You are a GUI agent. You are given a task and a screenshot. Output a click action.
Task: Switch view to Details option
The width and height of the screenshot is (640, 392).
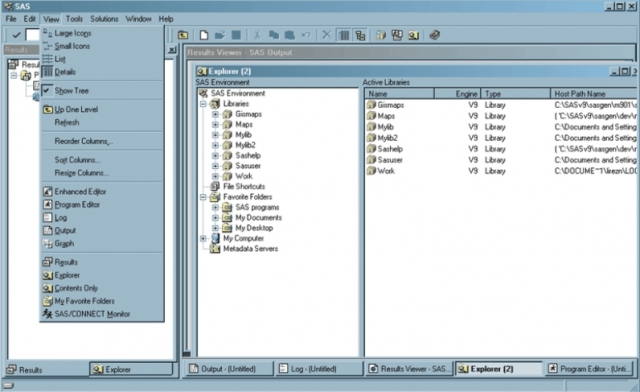tap(65, 72)
